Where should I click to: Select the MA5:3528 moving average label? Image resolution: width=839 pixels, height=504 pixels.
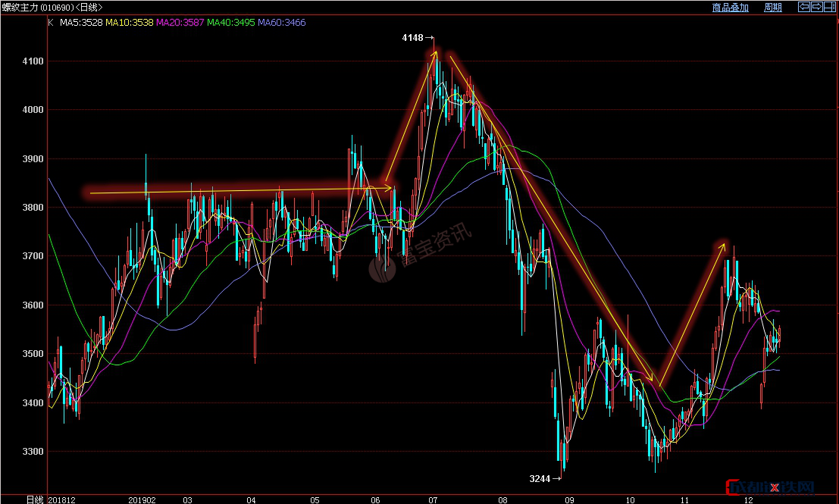tap(80, 23)
